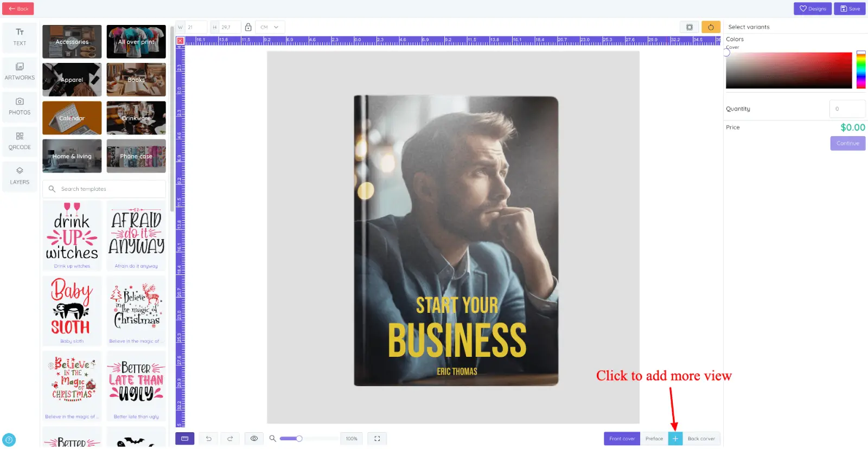Open the Accessories category
The height and width of the screenshot is (449, 868).
tap(72, 42)
